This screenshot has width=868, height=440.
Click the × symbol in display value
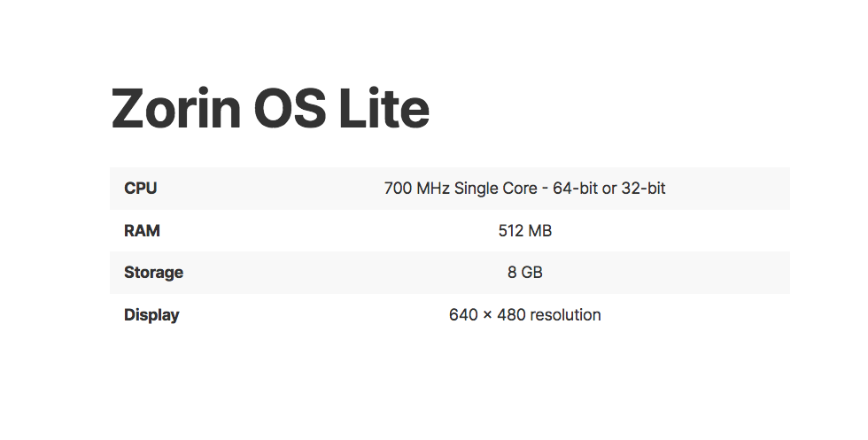click(488, 315)
